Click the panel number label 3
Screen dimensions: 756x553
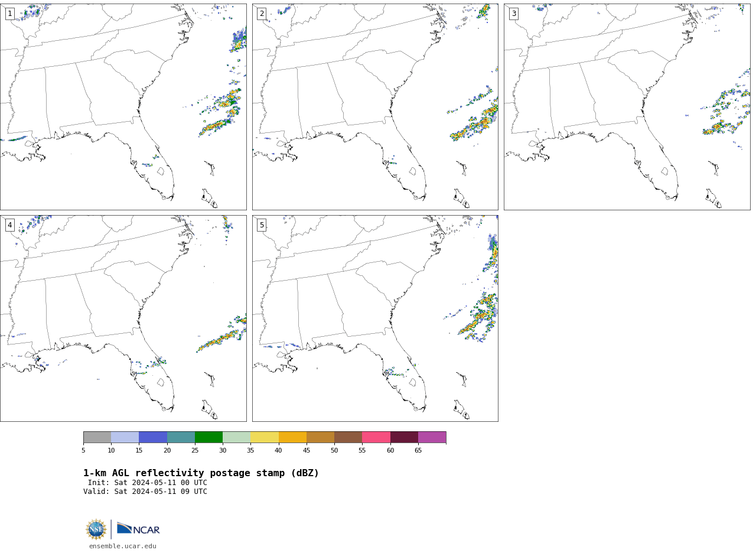[513, 14]
